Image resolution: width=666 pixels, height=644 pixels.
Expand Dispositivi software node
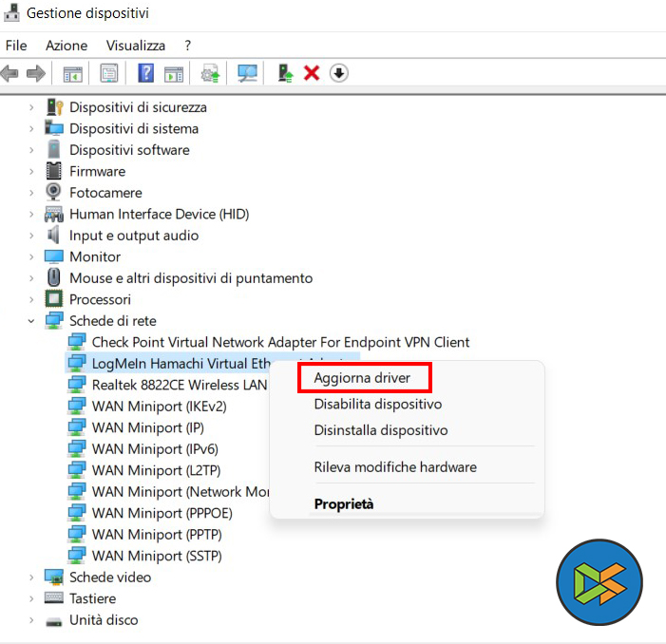pyautogui.click(x=31, y=150)
